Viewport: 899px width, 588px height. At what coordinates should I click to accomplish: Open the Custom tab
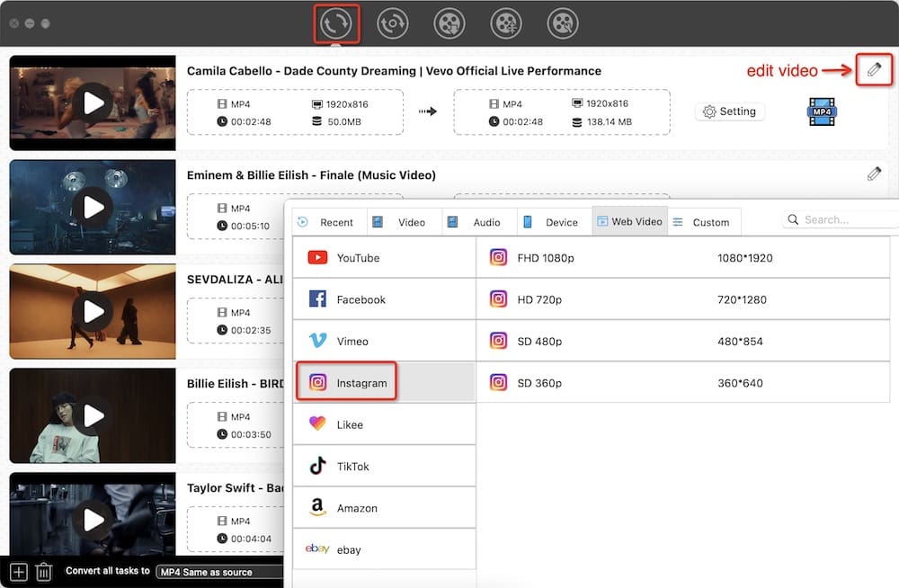point(701,222)
